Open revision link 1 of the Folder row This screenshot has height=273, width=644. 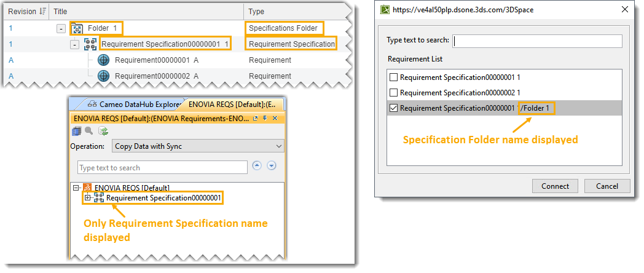coord(10,28)
